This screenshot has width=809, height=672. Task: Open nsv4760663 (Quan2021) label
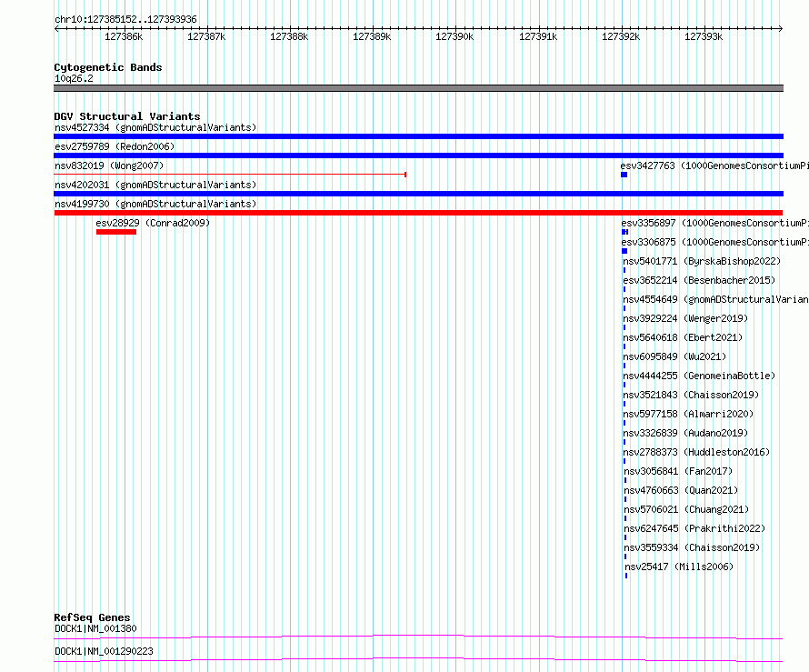coord(681,490)
